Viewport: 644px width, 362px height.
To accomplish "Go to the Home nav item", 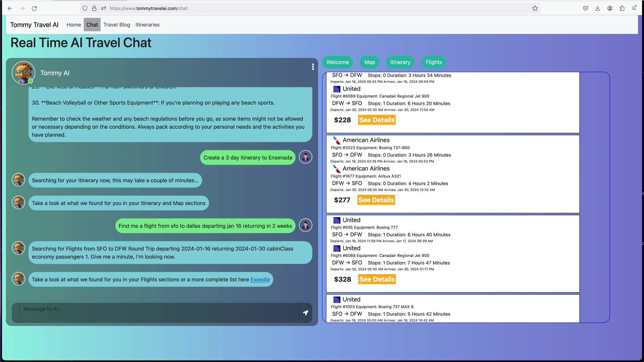I will [73, 25].
